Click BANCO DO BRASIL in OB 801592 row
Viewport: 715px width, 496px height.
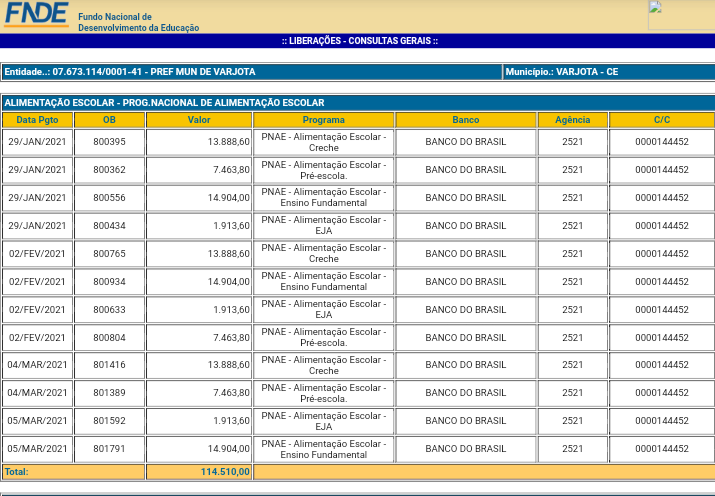tap(466, 421)
